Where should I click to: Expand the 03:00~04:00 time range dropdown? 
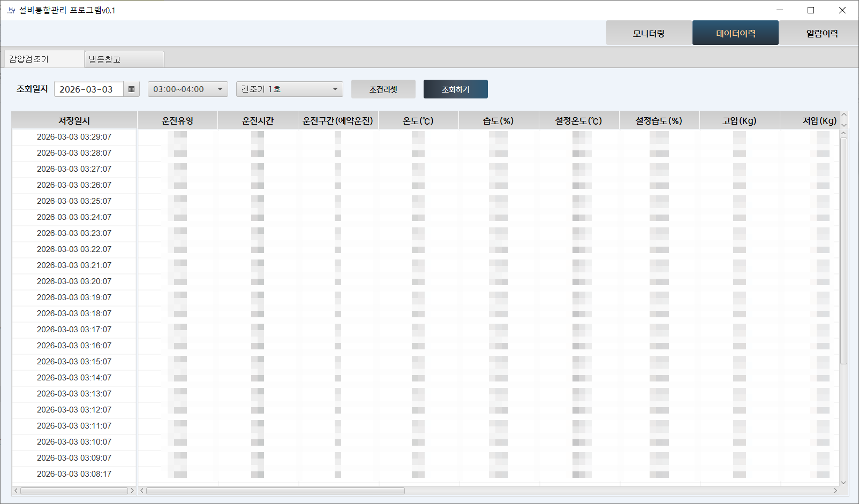point(220,89)
